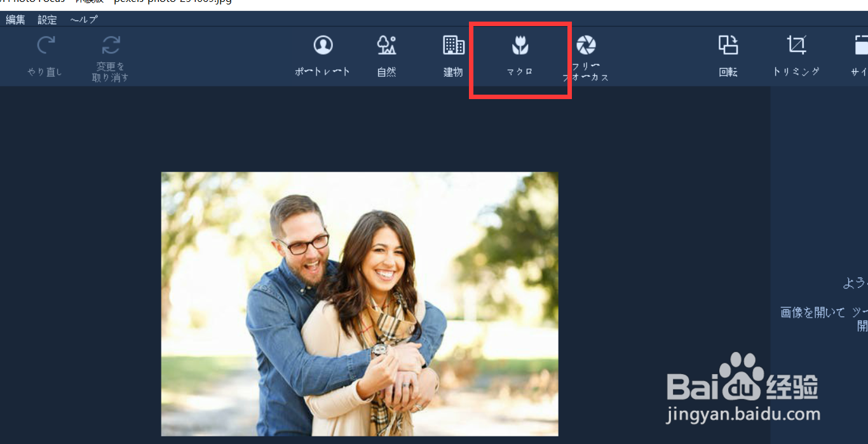This screenshot has width=868, height=444.
Task: Select the ポートレート portrait preset icon
Action: click(323, 45)
